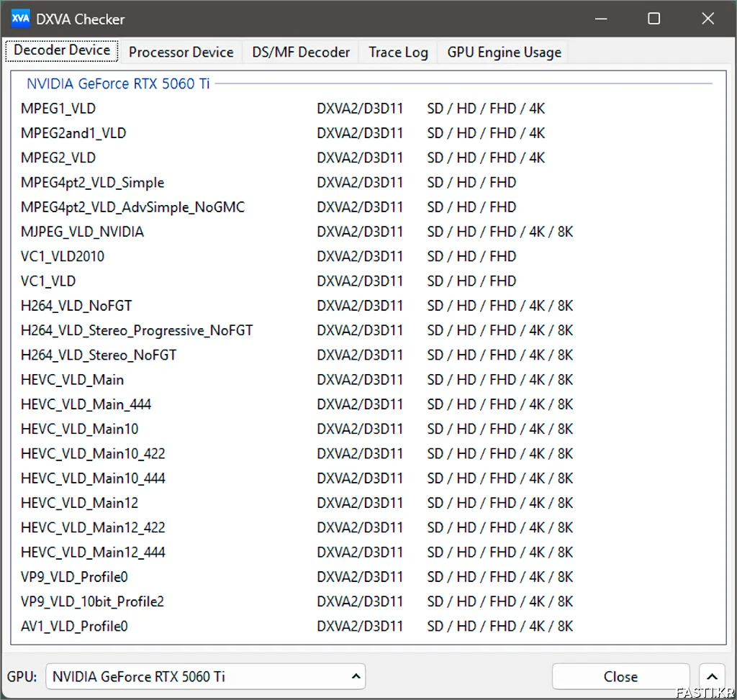Select the MPEG4pt2_VLD_AdvSimple_NoGMC row
The width and height of the screenshot is (737, 700).
coord(368,207)
